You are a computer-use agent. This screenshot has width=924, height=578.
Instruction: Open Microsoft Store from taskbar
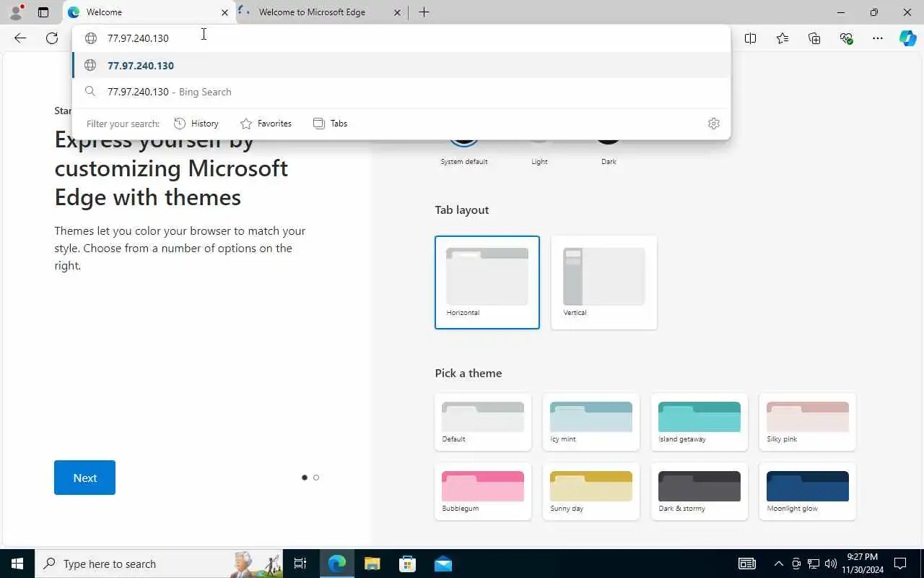tap(407, 564)
